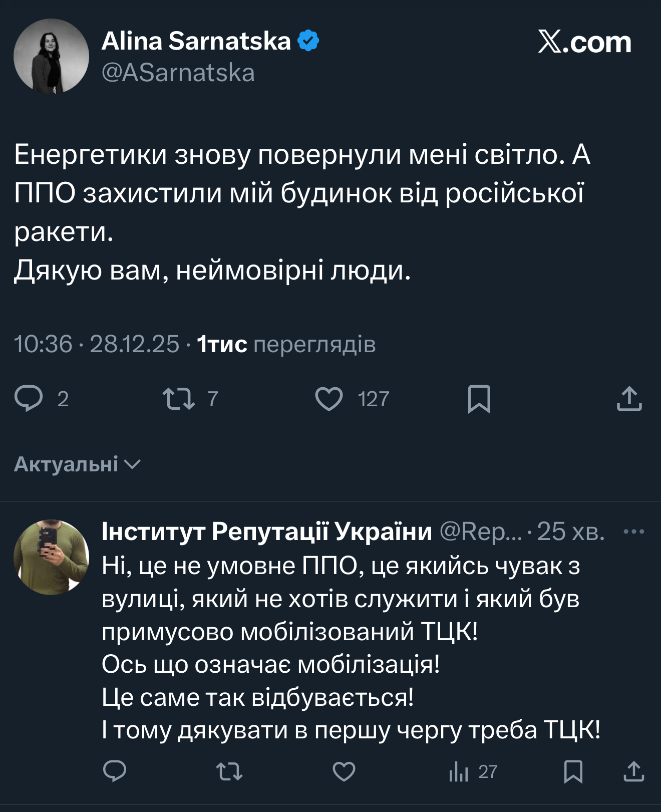View analytics icon with 27 views
This screenshot has width=661, height=812.
click(x=459, y=771)
